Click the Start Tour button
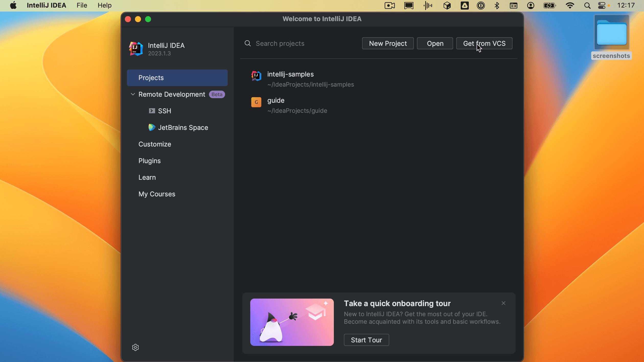 [x=366, y=340]
